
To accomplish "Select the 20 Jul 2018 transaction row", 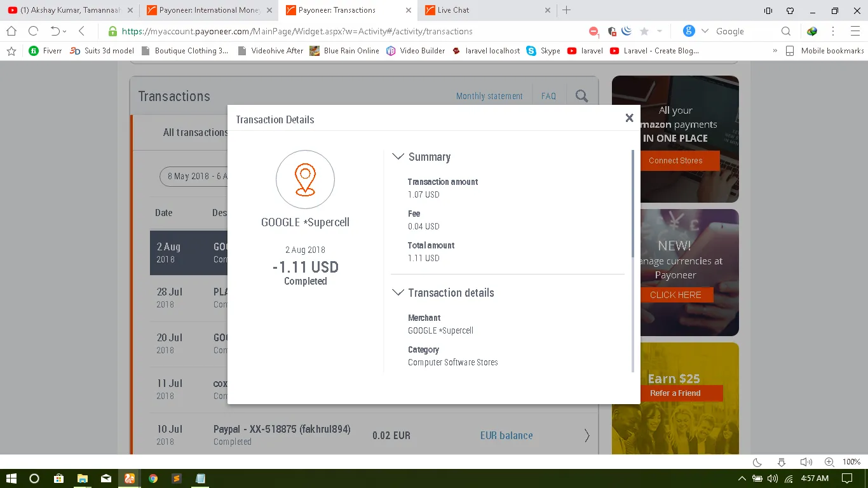I will coord(189,344).
